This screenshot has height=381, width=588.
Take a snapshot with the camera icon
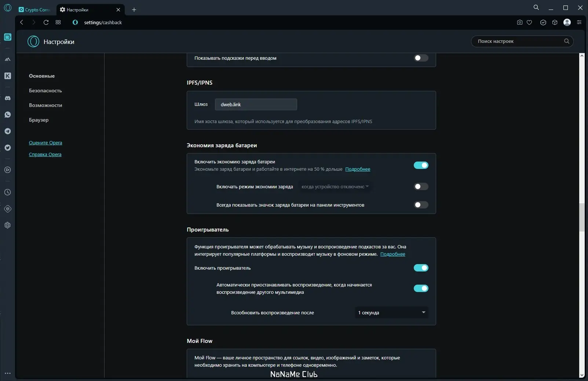coord(520,22)
